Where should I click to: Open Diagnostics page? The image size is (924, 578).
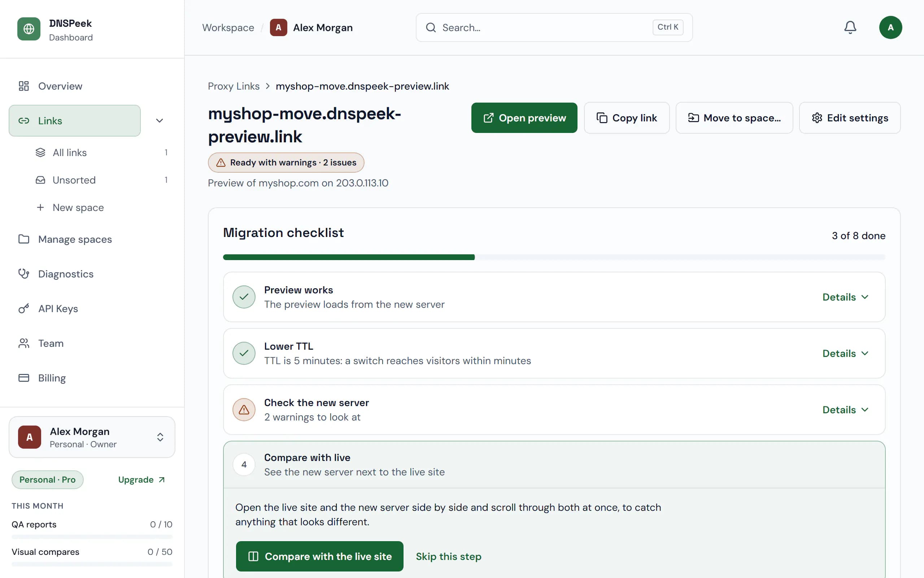[x=92, y=274]
